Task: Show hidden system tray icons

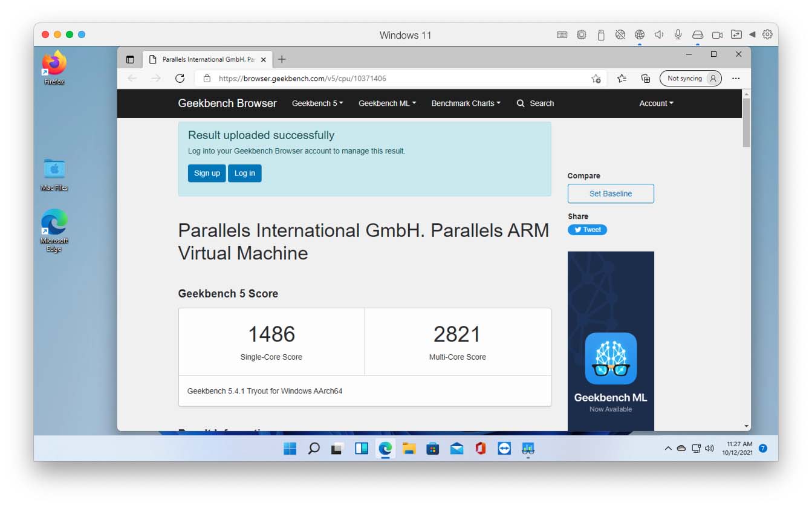Action: click(668, 449)
